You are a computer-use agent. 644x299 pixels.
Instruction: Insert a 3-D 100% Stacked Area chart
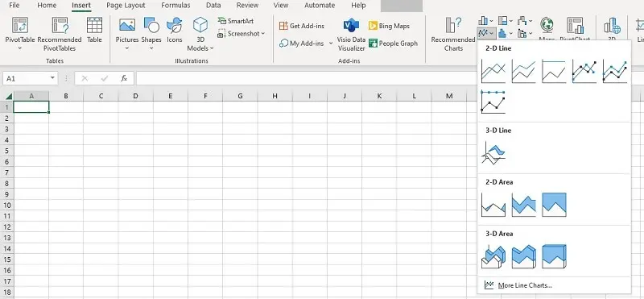point(554,256)
